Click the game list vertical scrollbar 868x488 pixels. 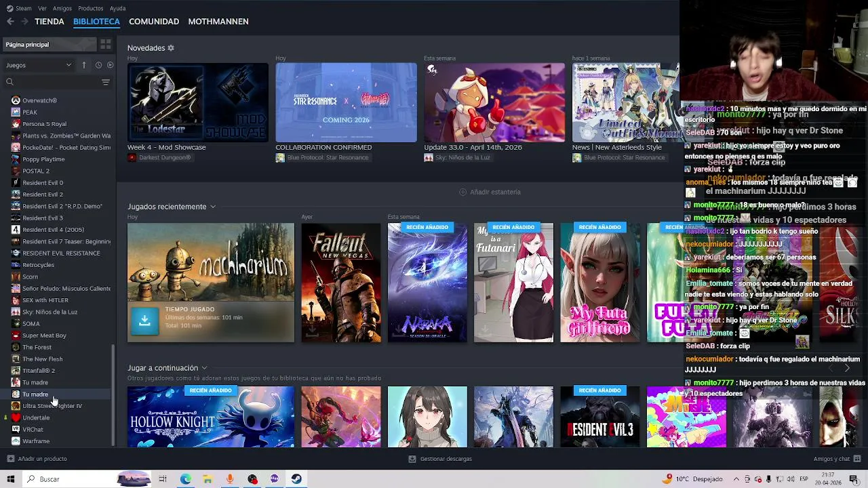pos(113,394)
